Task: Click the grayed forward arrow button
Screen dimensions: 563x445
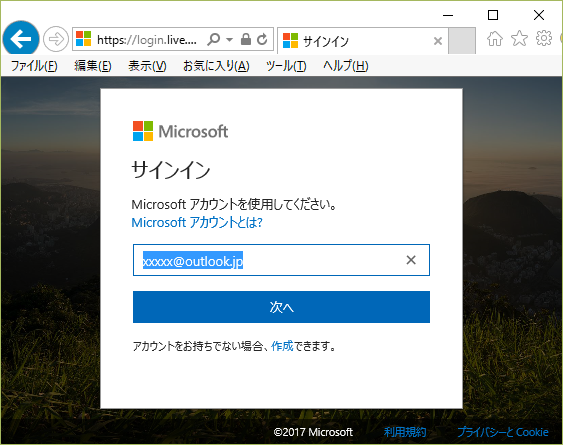Action: 56,39
